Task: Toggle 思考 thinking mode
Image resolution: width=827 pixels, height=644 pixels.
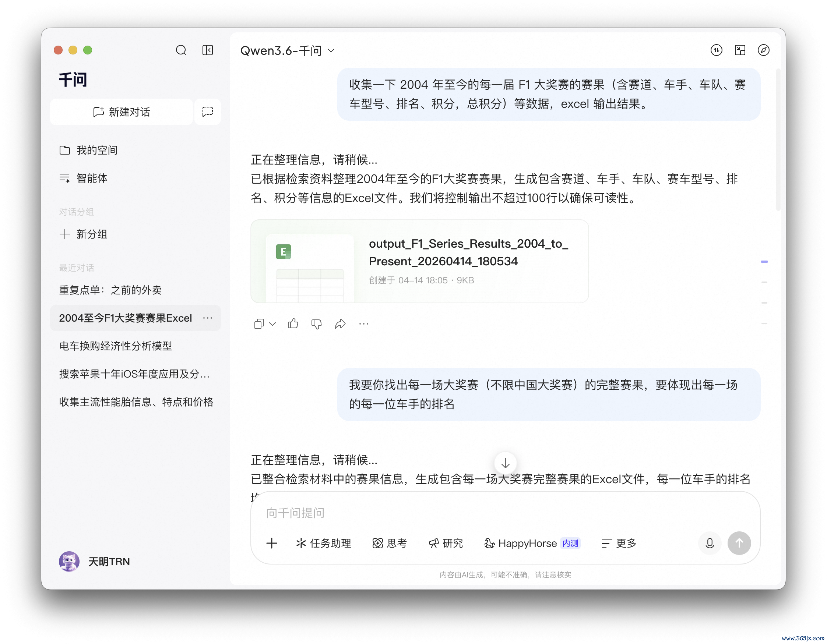Action: pos(390,544)
